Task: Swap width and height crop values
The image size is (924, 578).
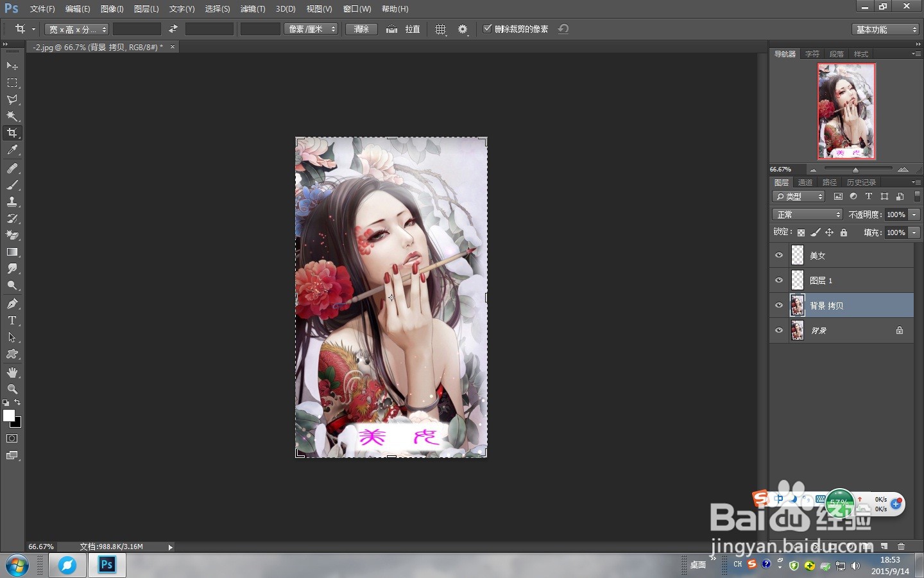Action: pyautogui.click(x=173, y=29)
